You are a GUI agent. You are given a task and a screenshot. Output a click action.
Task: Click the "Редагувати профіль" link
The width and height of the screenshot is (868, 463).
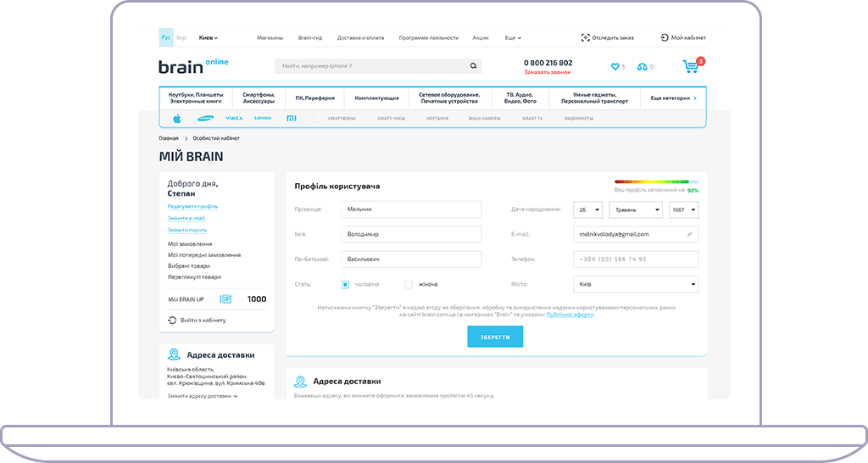pyautogui.click(x=192, y=206)
